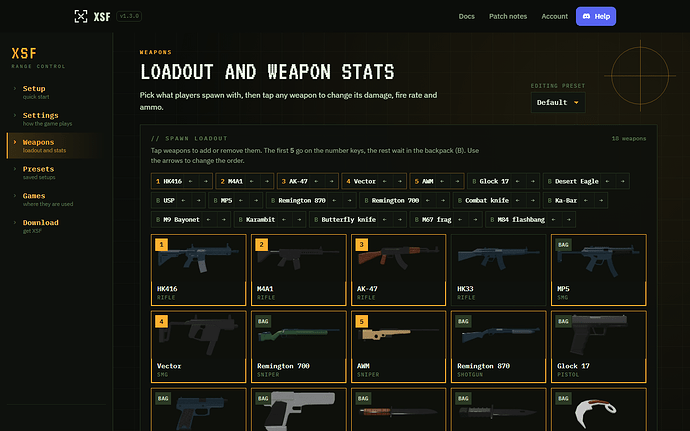Screen dimensions: 690x431
Task: Click the 'Butterfly knife' chip label
Action: (x=349, y=220)
